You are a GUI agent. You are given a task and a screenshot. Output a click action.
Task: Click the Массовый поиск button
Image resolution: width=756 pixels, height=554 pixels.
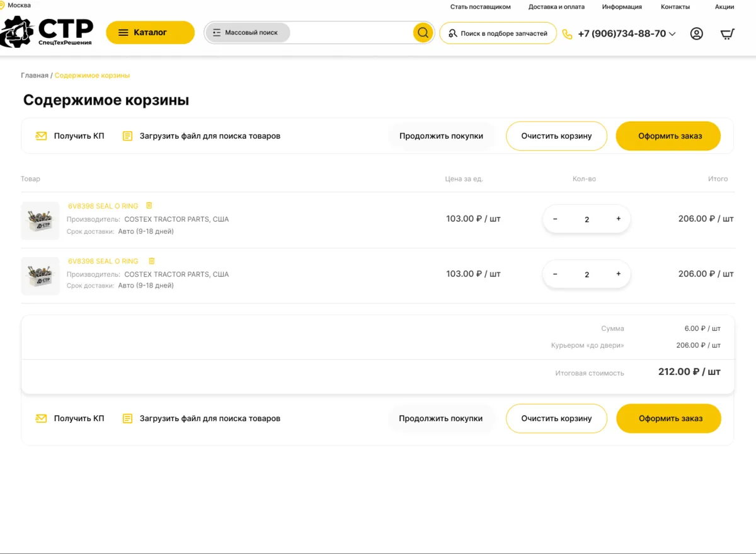(x=248, y=33)
